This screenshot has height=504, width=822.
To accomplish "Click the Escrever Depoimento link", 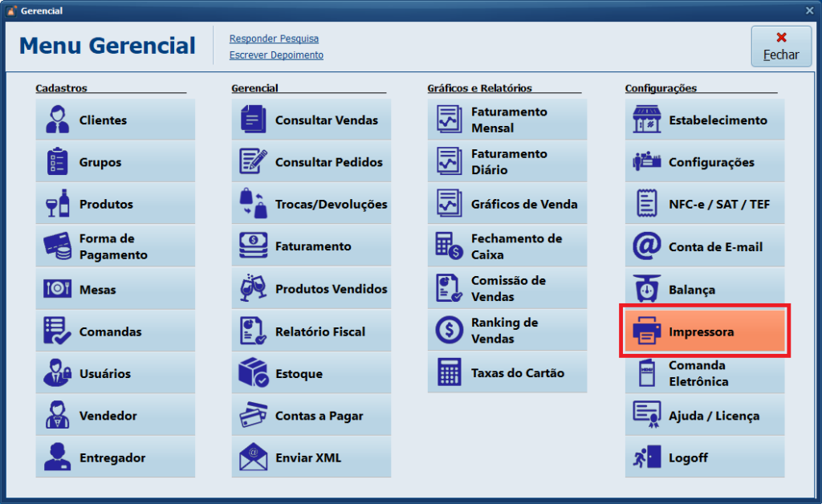I will pos(276,55).
